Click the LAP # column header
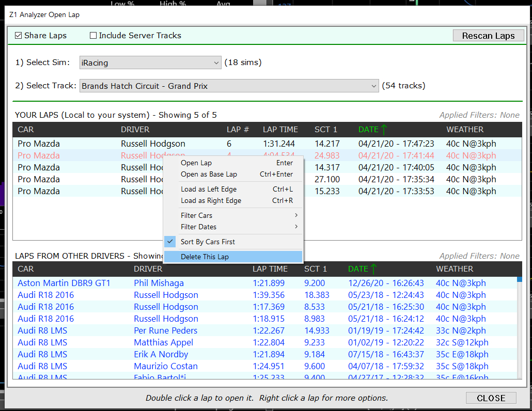The height and width of the screenshot is (411, 532). 238,130
